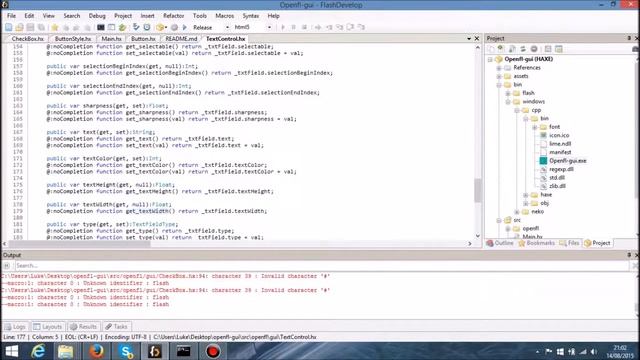Viewport: 640px width, 360px height.
Task: Switch to the Layouts bottom tab
Action: pyautogui.click(x=48, y=327)
